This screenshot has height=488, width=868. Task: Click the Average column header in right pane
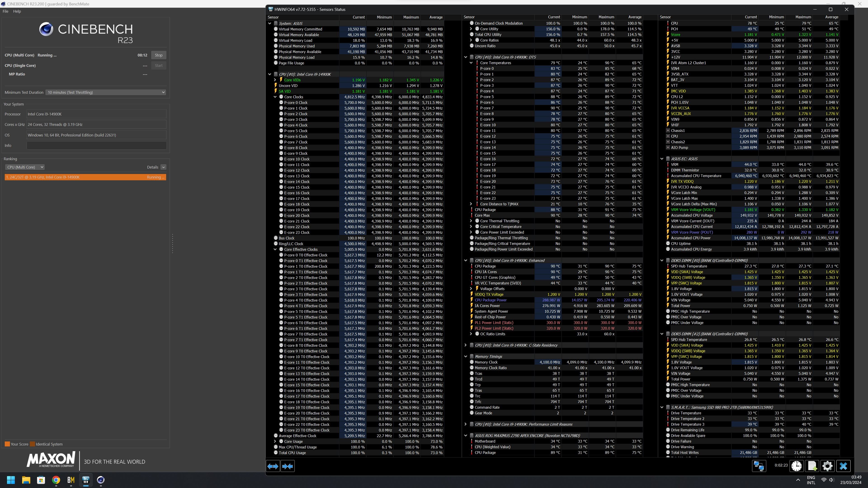(x=832, y=17)
